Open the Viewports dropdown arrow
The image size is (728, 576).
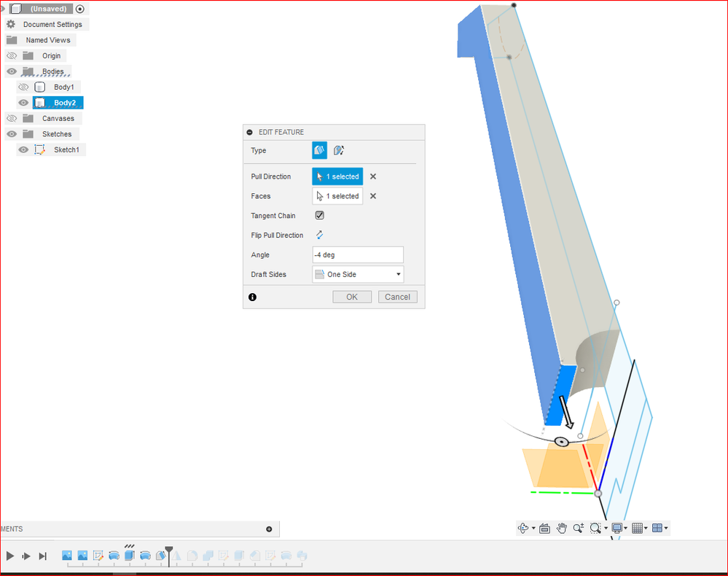(666, 528)
